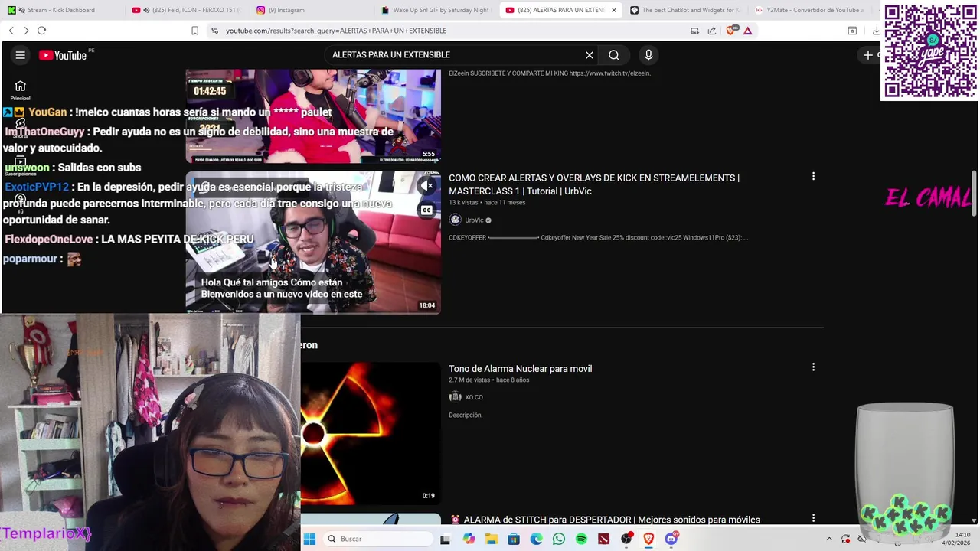Image resolution: width=980 pixels, height=551 pixels.
Task: Go back with the browser arrow
Action: pyautogui.click(x=11, y=31)
